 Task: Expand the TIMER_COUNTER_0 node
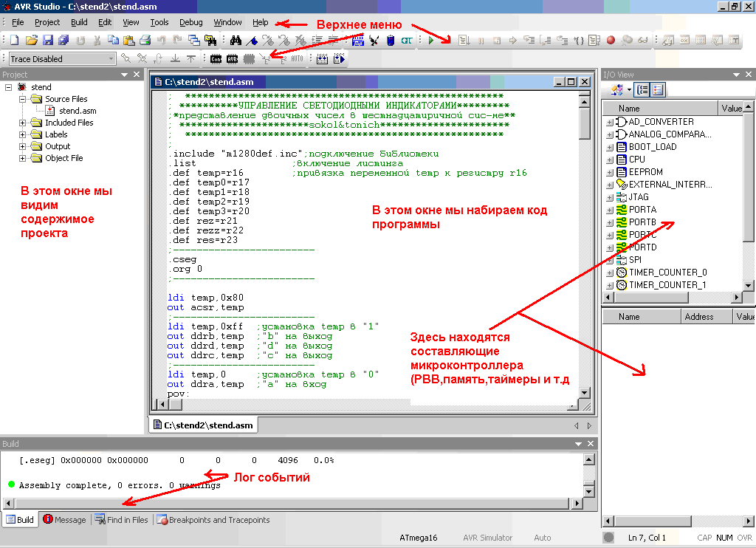pyautogui.click(x=609, y=273)
